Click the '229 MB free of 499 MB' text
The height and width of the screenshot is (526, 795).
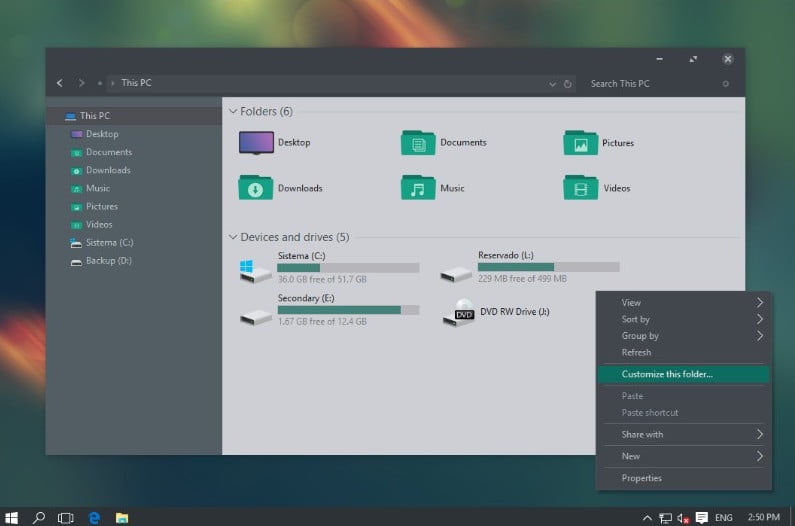tap(522, 279)
